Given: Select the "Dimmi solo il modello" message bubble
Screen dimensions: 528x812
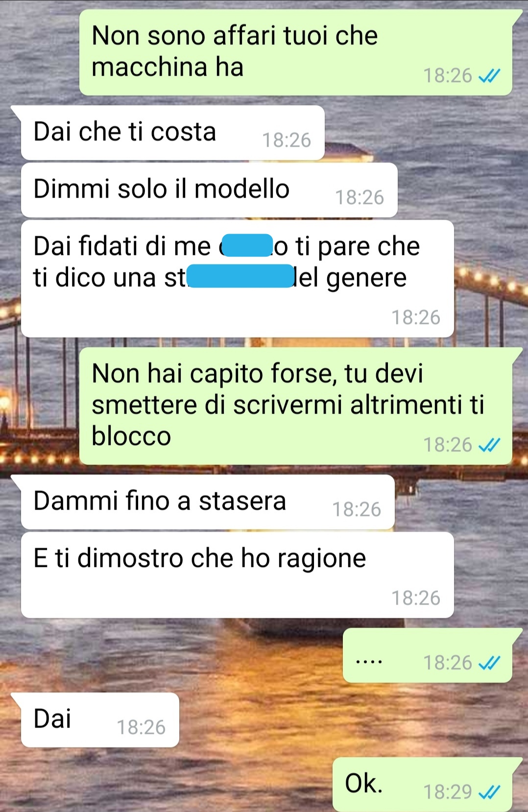Looking at the screenshot, I should click(209, 190).
